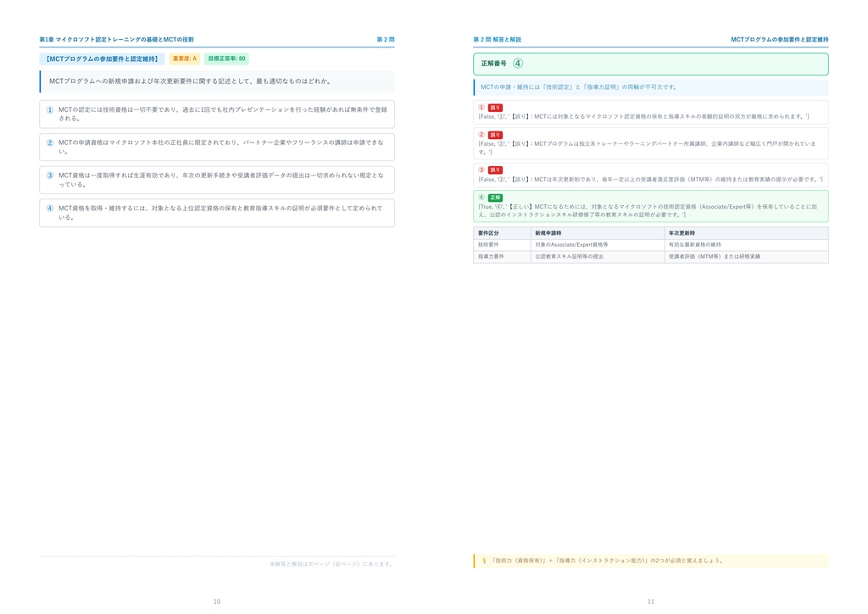Select the answer choice starting MCT資格を取得・維持するには
The height and width of the screenshot is (614, 868).
[x=217, y=213]
